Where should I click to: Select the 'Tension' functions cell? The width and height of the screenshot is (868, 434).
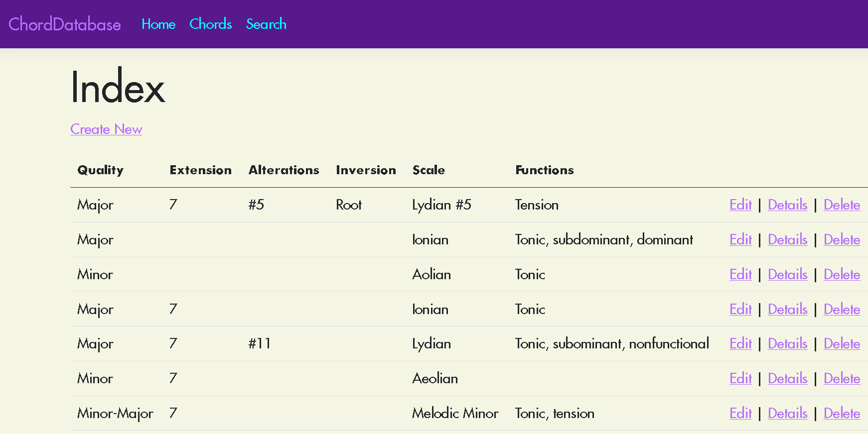click(x=537, y=205)
